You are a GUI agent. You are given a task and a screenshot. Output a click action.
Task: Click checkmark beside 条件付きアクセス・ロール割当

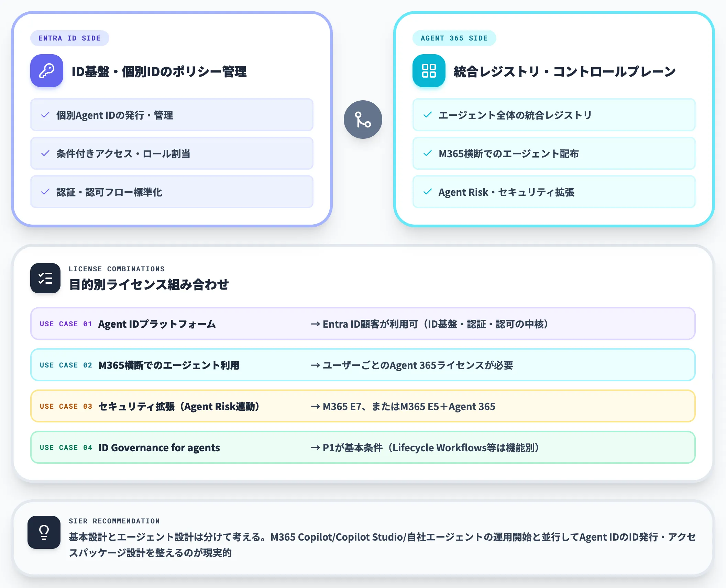pyautogui.click(x=45, y=154)
